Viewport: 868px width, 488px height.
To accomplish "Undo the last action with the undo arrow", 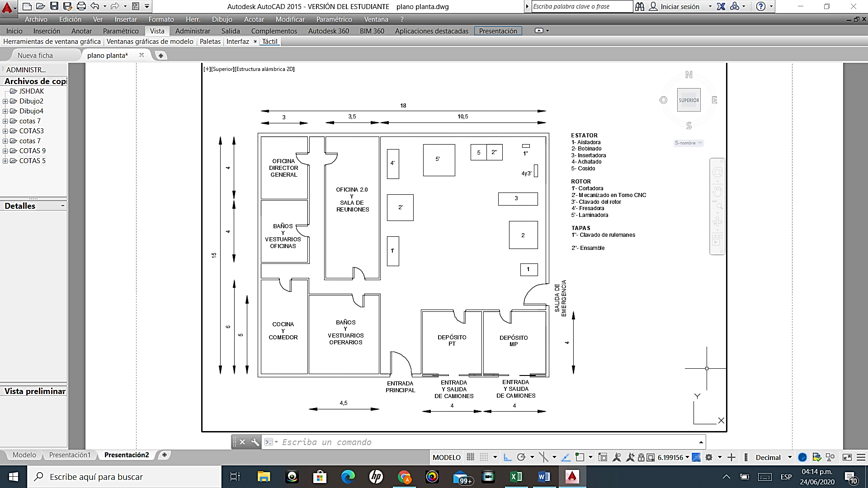I will 95,6.
